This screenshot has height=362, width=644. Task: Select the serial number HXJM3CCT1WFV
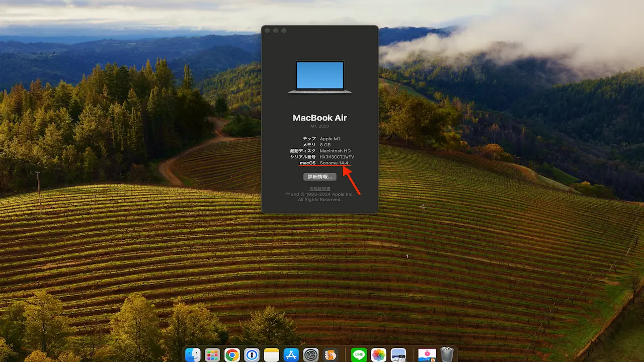pos(337,157)
